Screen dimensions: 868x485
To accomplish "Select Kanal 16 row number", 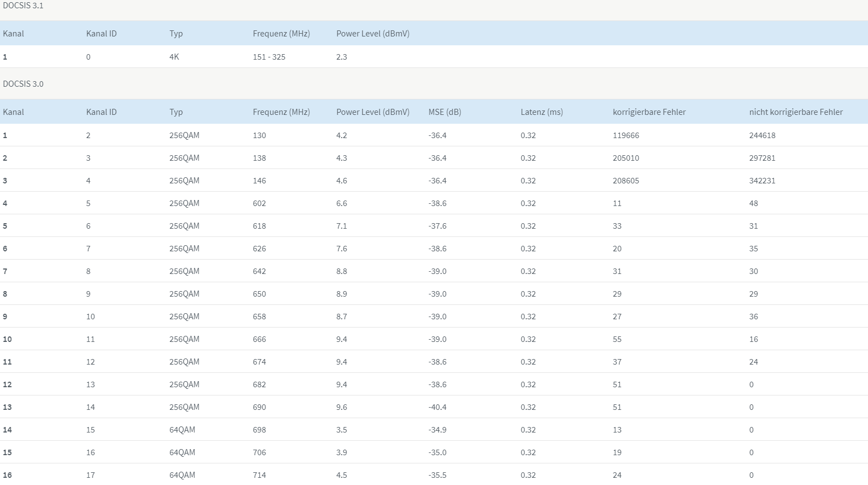I will click(7, 475).
